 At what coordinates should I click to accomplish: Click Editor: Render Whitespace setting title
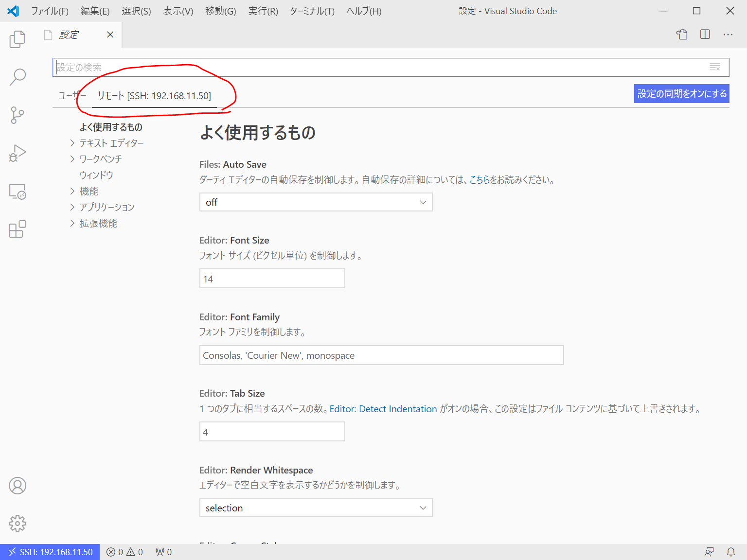point(256,470)
